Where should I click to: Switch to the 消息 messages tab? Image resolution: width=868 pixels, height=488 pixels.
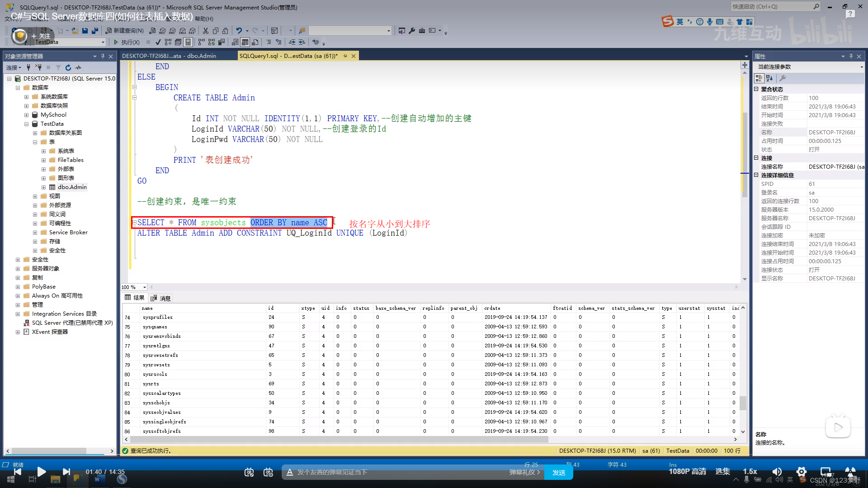[160, 298]
